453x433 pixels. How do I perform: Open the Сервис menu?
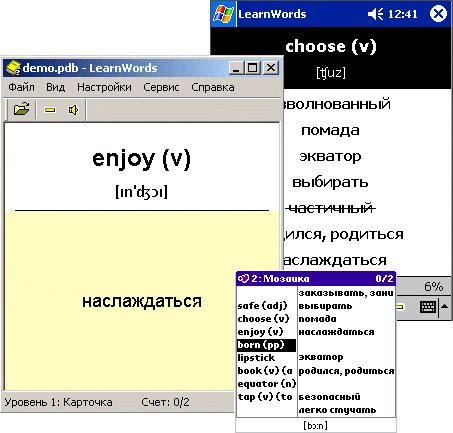pyautogui.click(x=161, y=87)
